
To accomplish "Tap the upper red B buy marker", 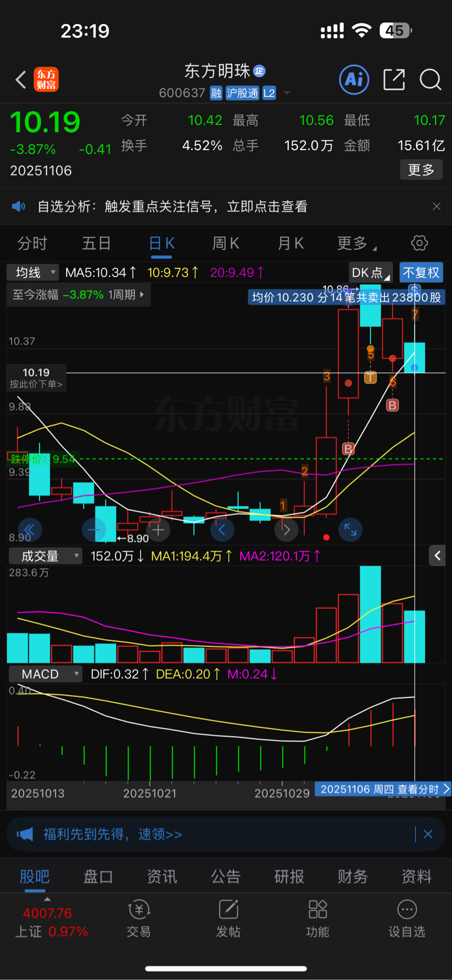I will [392, 405].
